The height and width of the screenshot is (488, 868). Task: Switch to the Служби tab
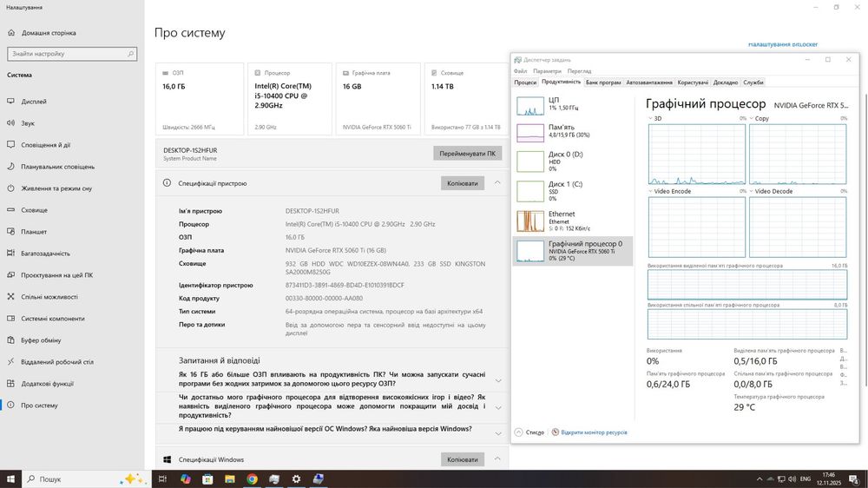(x=753, y=82)
